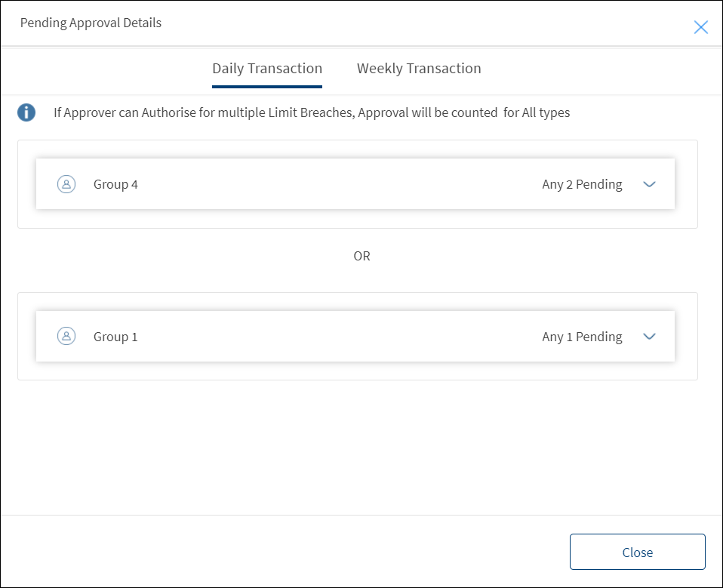The image size is (723, 588).
Task: Click the OR separator between groups
Action: point(361,256)
